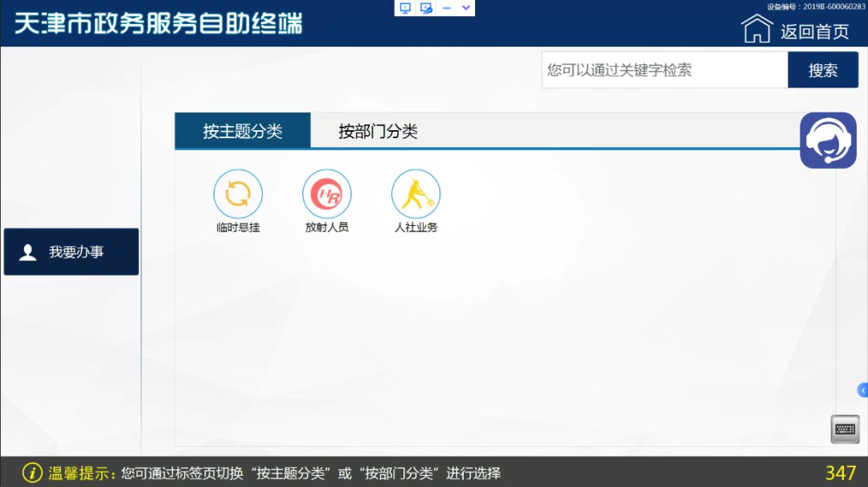Image resolution: width=868 pixels, height=487 pixels.
Task: Select the 人社业务 service icon
Action: pyautogui.click(x=416, y=194)
